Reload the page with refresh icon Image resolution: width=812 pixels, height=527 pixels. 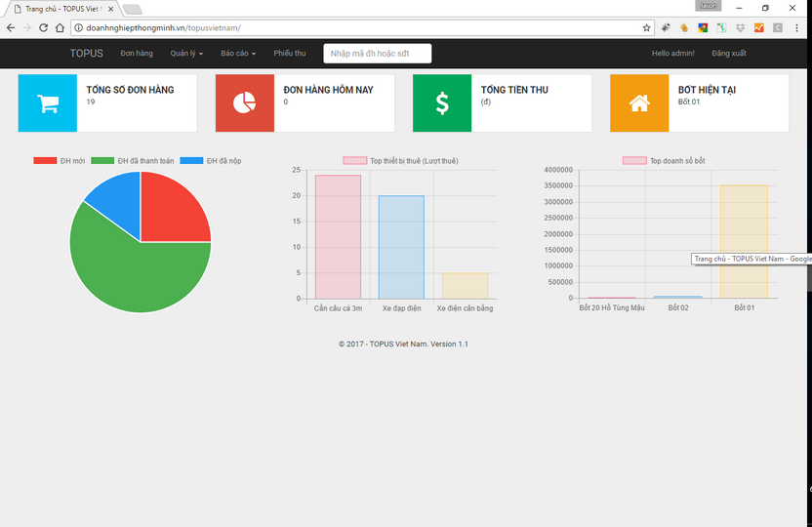pos(44,28)
